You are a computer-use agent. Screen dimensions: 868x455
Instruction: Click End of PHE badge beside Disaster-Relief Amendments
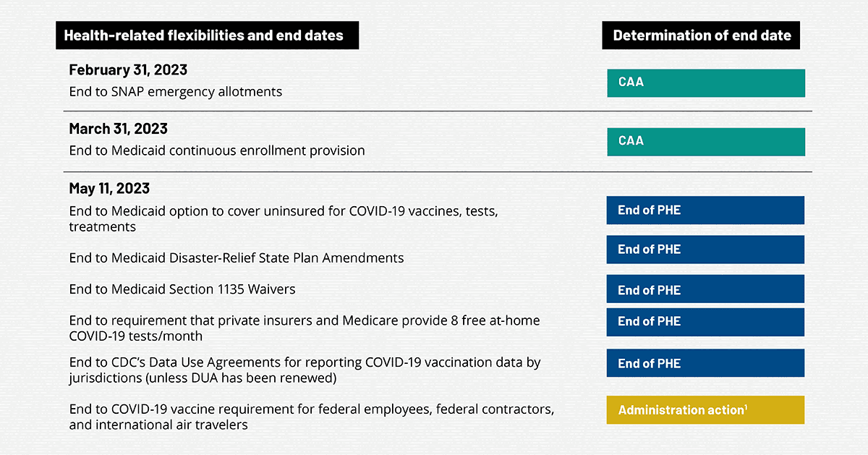click(x=705, y=249)
